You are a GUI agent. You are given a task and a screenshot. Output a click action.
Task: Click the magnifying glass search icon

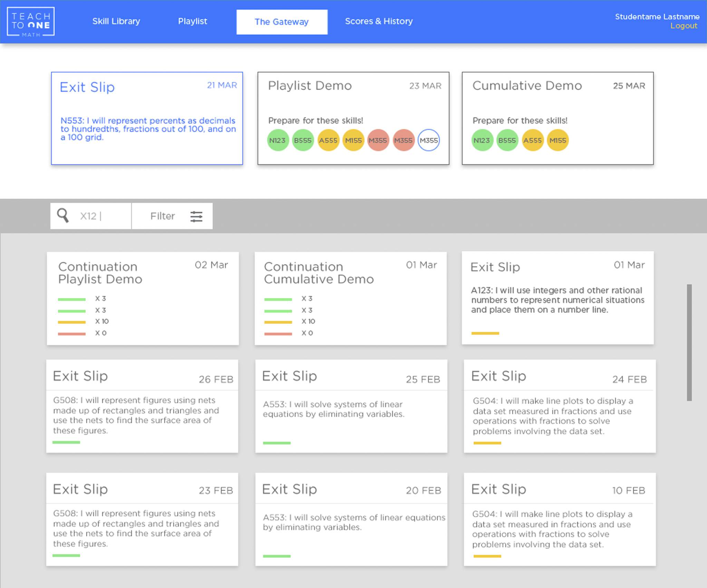point(63,216)
